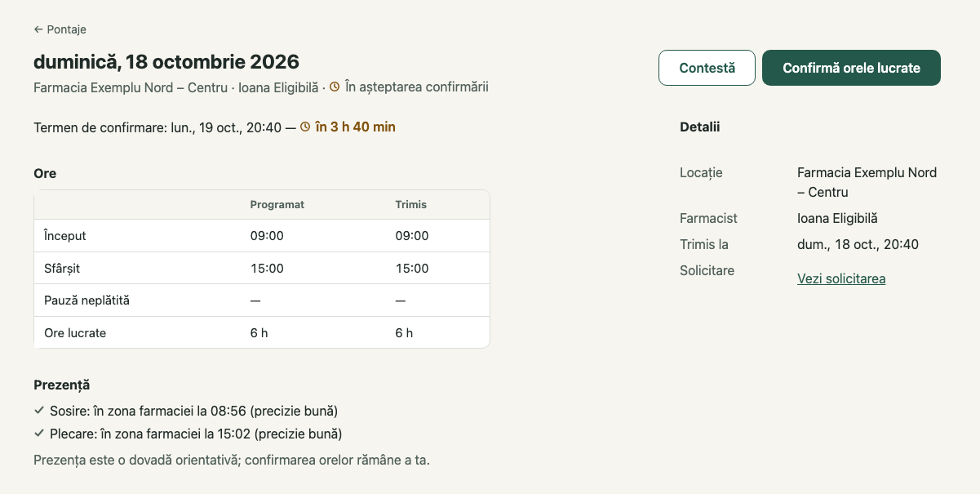The width and height of the screenshot is (980, 494).
Task: Click the checkmark icon beside Plecare
Action: (x=39, y=433)
